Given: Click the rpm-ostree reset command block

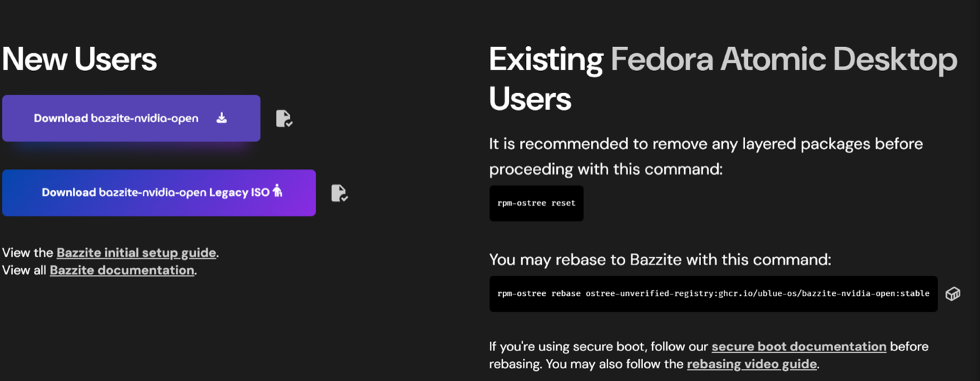Looking at the screenshot, I should coord(536,204).
